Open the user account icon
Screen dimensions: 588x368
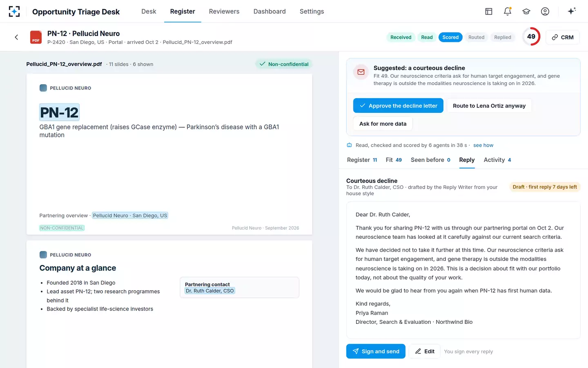coord(545,11)
